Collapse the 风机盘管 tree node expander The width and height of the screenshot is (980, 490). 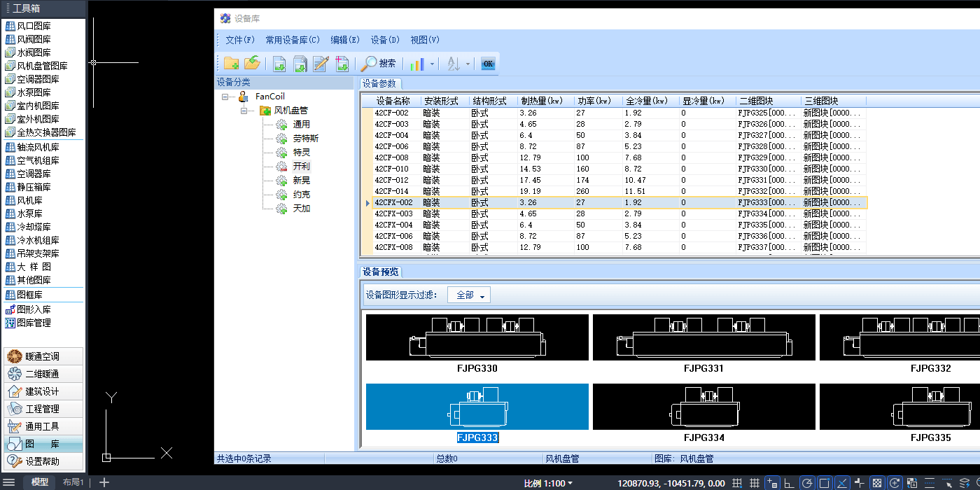(244, 111)
